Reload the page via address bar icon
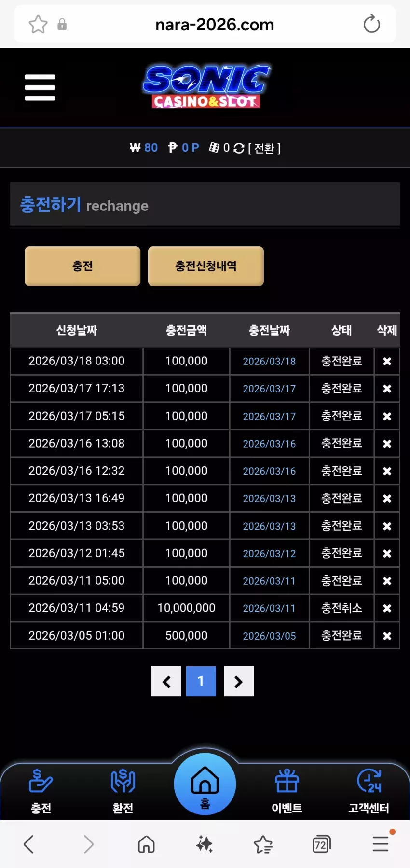 [372, 24]
